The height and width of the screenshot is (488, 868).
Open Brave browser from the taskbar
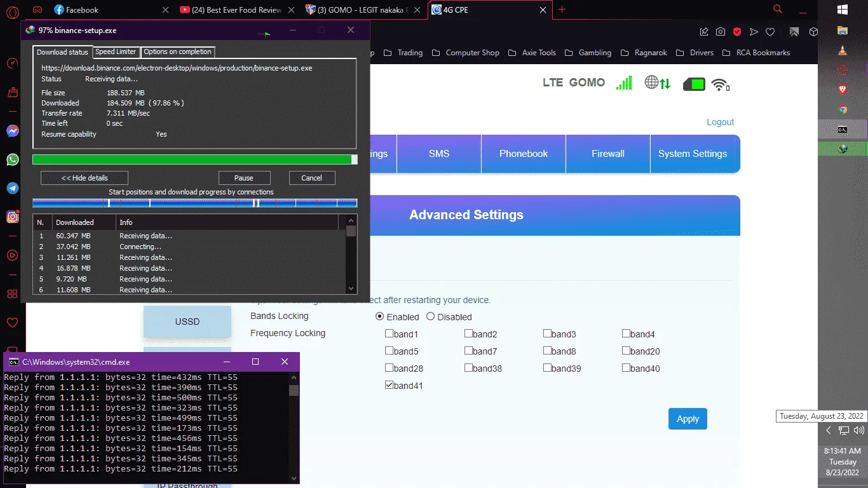(843, 90)
